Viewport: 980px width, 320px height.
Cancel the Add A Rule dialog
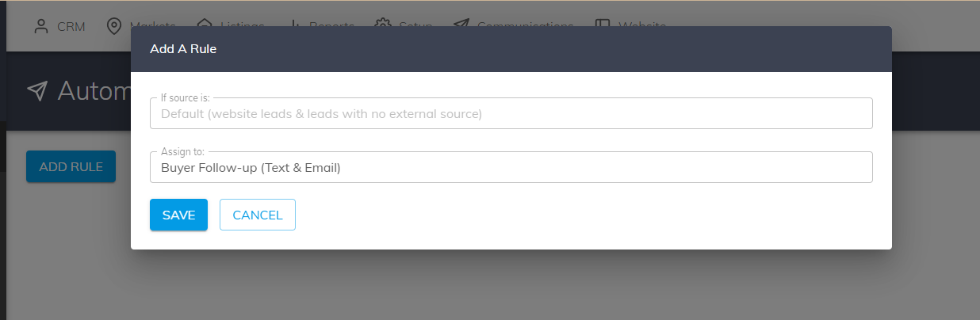pyautogui.click(x=258, y=215)
